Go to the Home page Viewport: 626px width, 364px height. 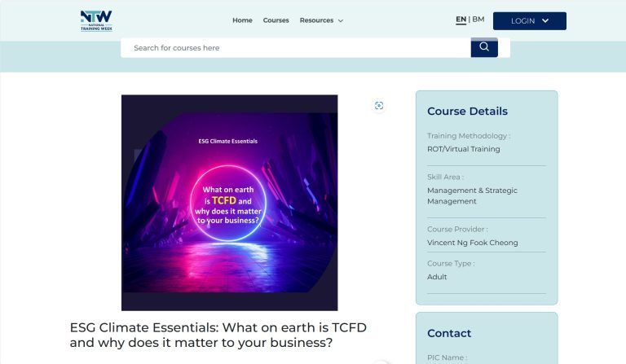242,20
